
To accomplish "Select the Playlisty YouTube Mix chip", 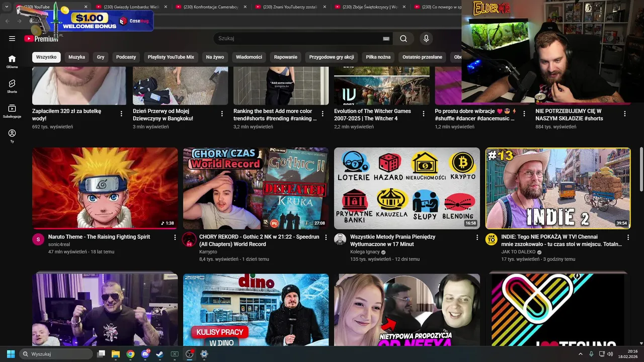I will (171, 57).
